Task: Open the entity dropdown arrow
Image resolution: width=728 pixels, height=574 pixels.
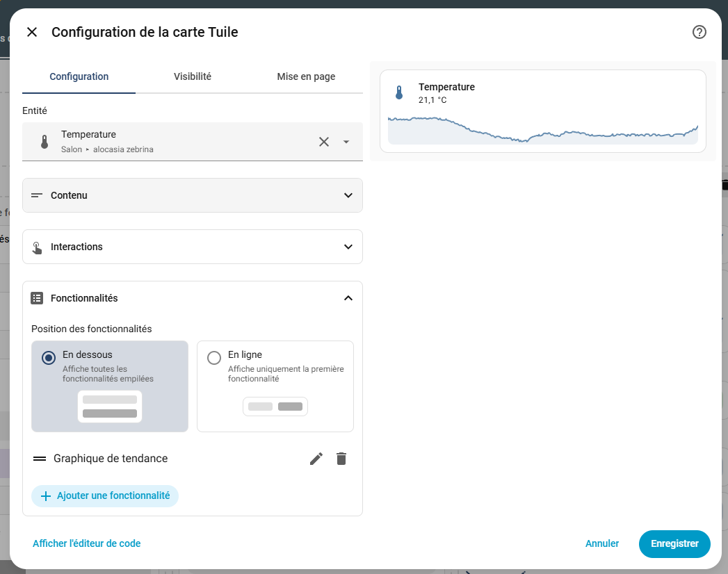Action: click(x=346, y=142)
